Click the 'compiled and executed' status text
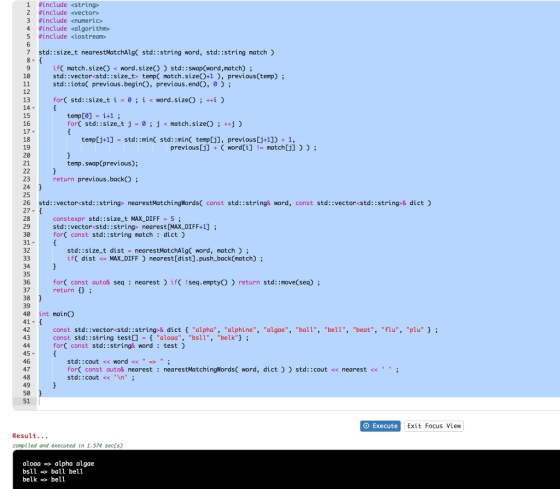 tap(68, 445)
